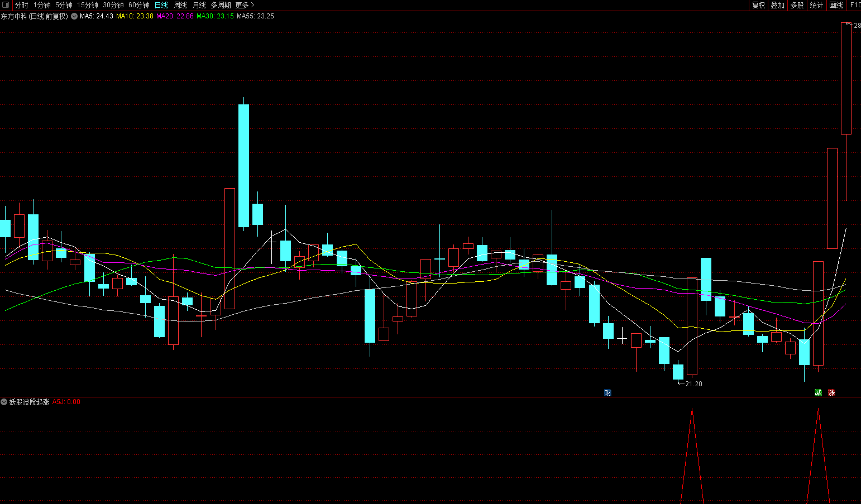Click the green 减 holdings-reduction marker
Viewport: 861px width, 504px height.
(818, 393)
